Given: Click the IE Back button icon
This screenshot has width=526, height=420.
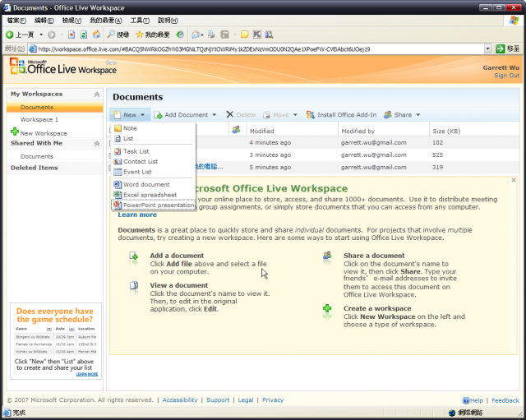Looking at the screenshot, I should point(9,35).
